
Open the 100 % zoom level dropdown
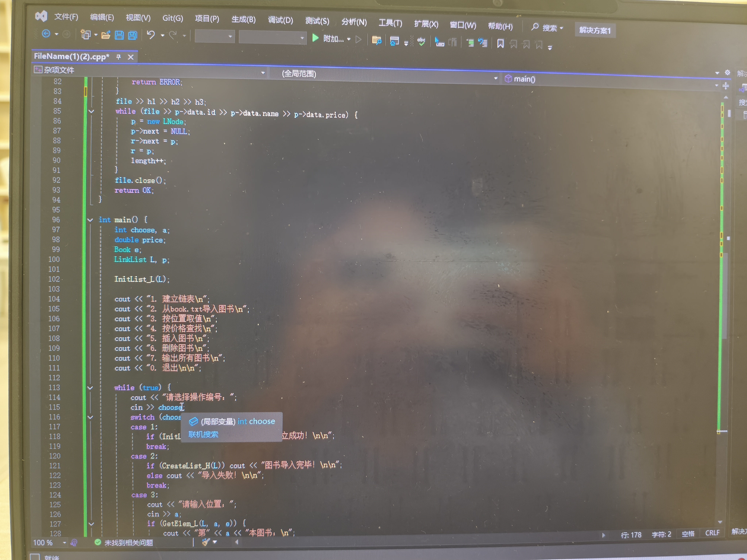pos(64,543)
